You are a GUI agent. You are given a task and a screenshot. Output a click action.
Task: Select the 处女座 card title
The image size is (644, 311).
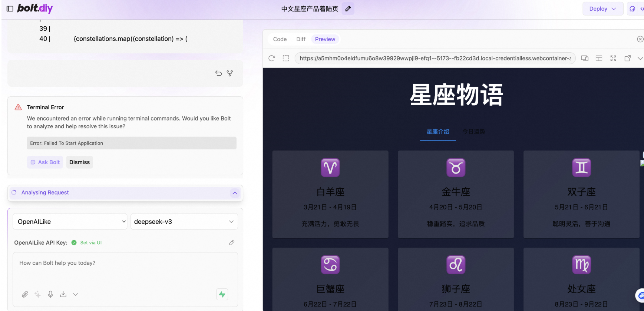(581, 289)
